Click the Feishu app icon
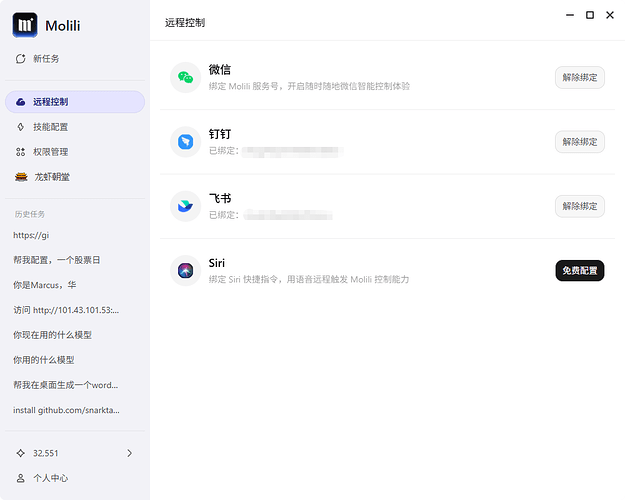The image size is (625, 500). pyautogui.click(x=185, y=206)
